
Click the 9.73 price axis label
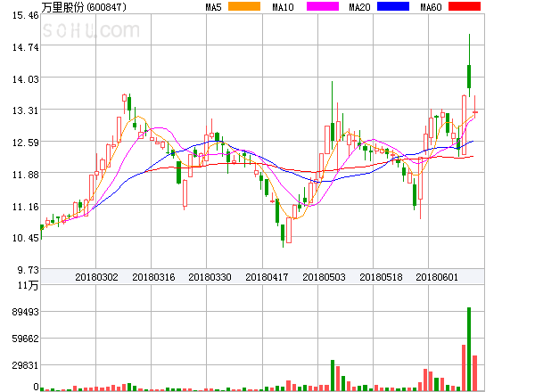click(29, 270)
